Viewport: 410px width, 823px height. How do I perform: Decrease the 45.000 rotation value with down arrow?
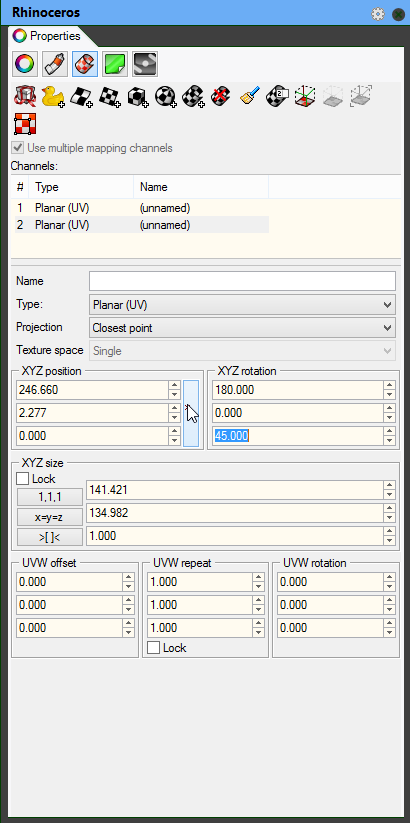tap(389, 441)
